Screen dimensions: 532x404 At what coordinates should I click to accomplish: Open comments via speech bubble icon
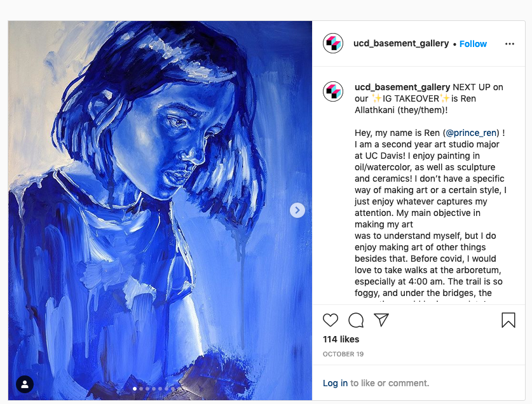click(x=356, y=320)
